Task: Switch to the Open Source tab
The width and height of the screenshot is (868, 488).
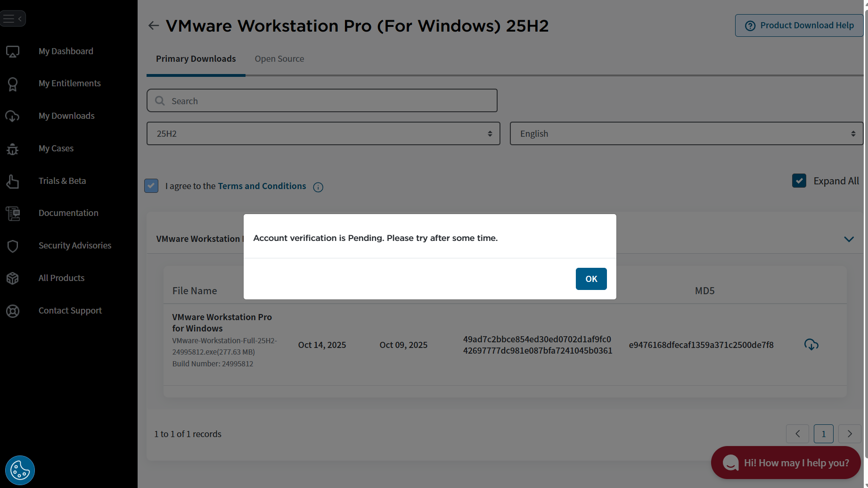Action: [279, 58]
